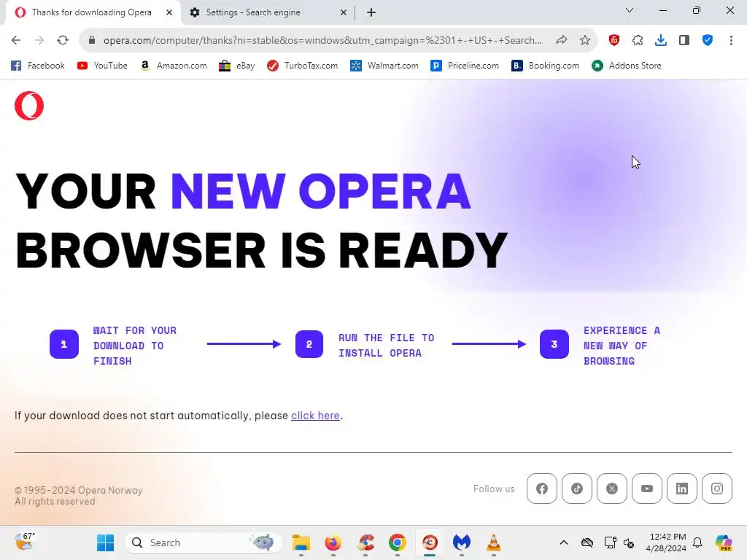Viewport: 747px width, 560px height.
Task: Click the browser back arrow
Action: (16, 41)
